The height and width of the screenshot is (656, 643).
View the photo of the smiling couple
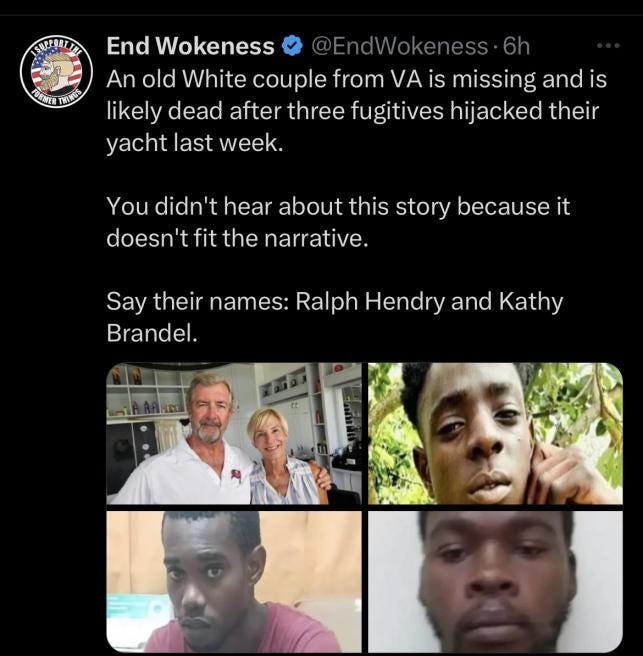234,433
